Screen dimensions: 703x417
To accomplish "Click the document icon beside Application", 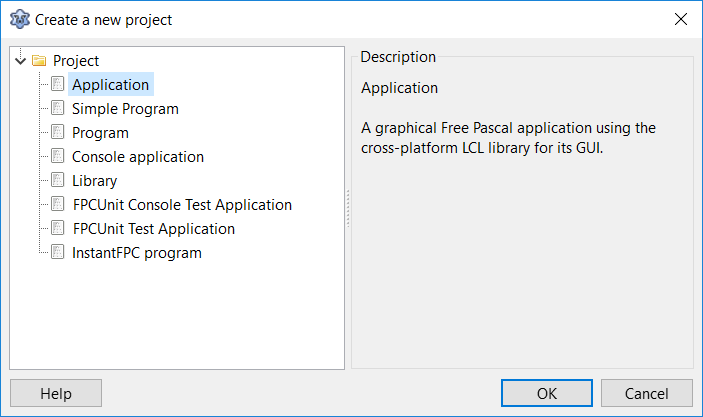I will point(57,85).
